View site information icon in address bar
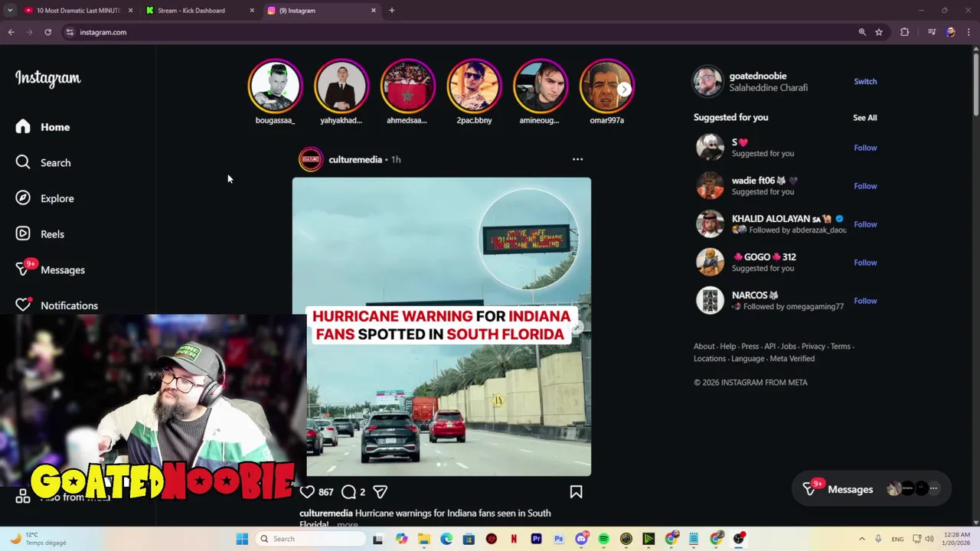 (x=70, y=32)
